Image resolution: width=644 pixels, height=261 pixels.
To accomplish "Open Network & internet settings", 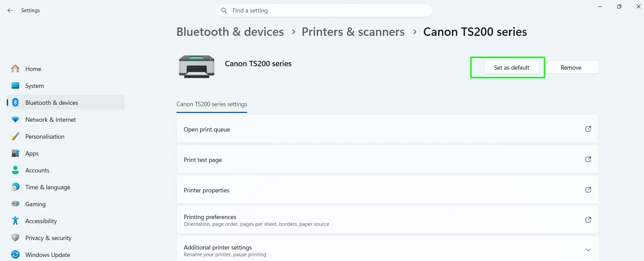I will 66,119.
